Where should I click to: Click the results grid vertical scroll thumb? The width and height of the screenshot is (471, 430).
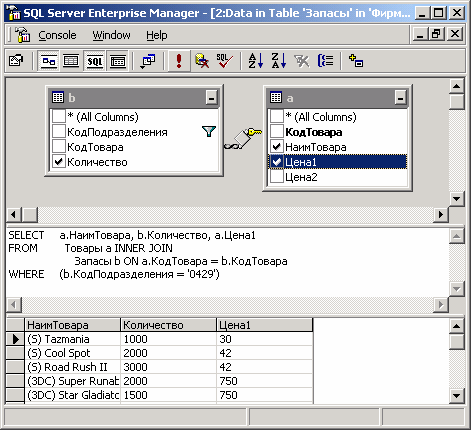(456, 341)
